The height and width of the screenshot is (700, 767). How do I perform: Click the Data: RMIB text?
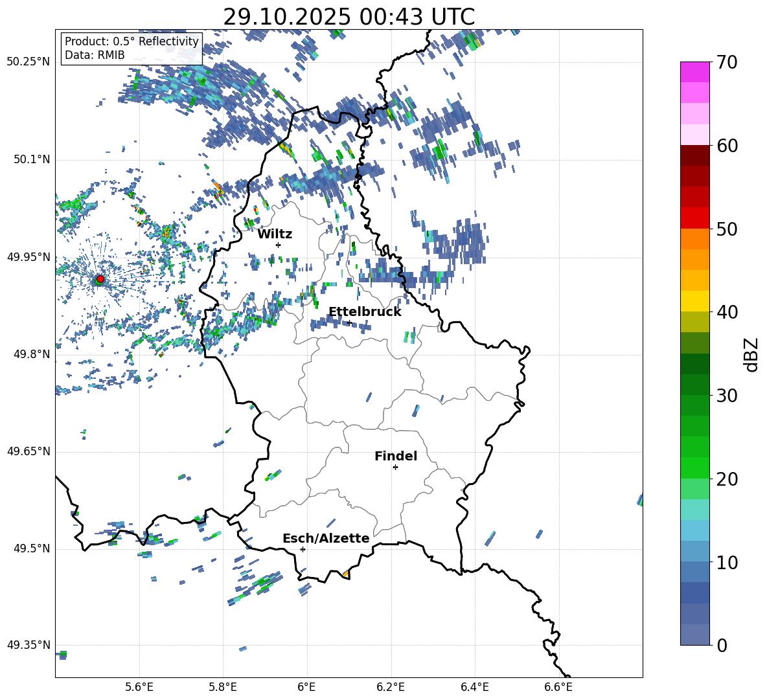tap(95, 55)
